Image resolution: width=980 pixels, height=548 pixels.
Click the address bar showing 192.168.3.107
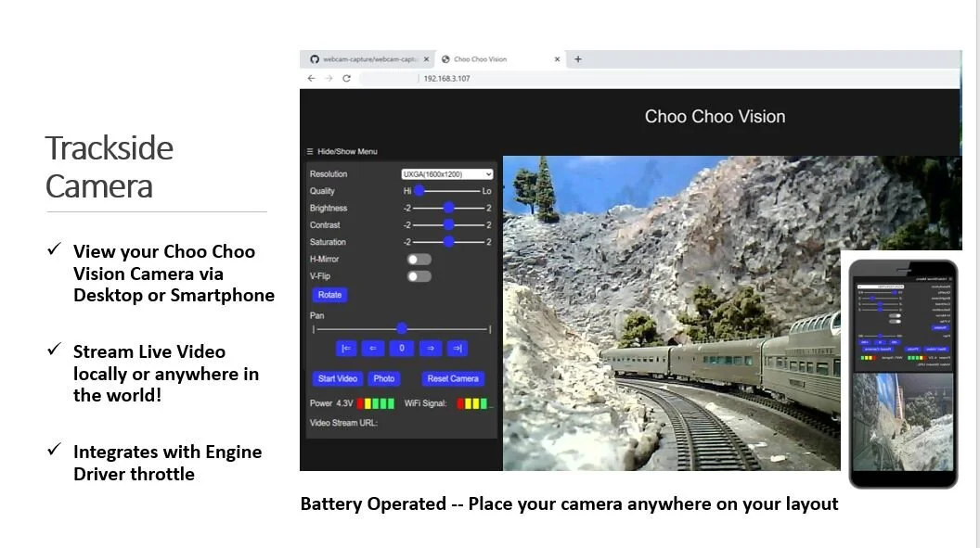pos(660,78)
